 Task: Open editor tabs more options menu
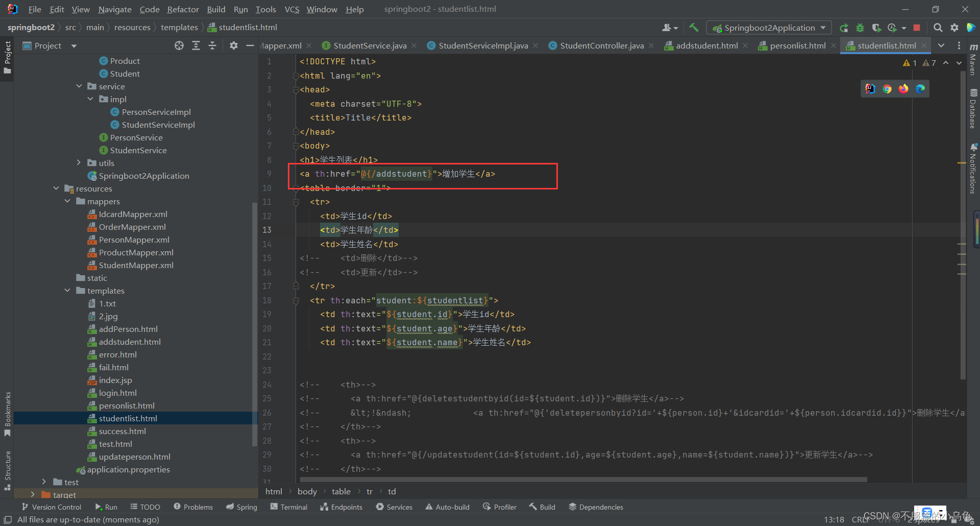click(x=959, y=45)
